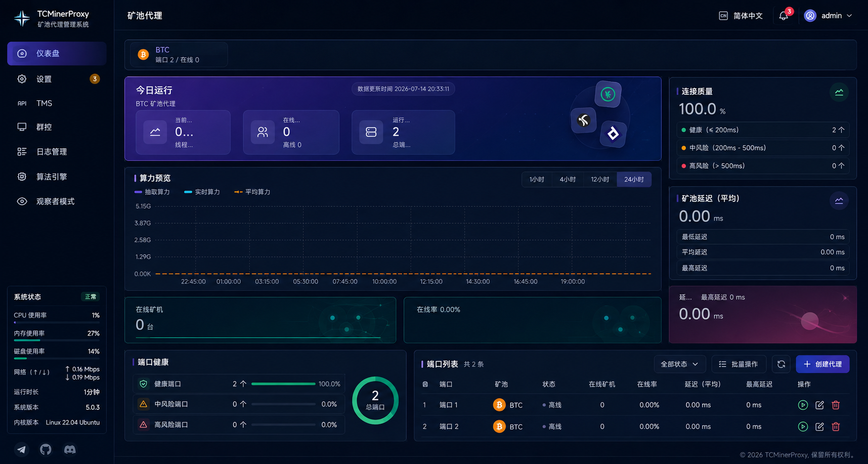Click the 最低延迟 row
The image size is (868, 464).
point(763,237)
